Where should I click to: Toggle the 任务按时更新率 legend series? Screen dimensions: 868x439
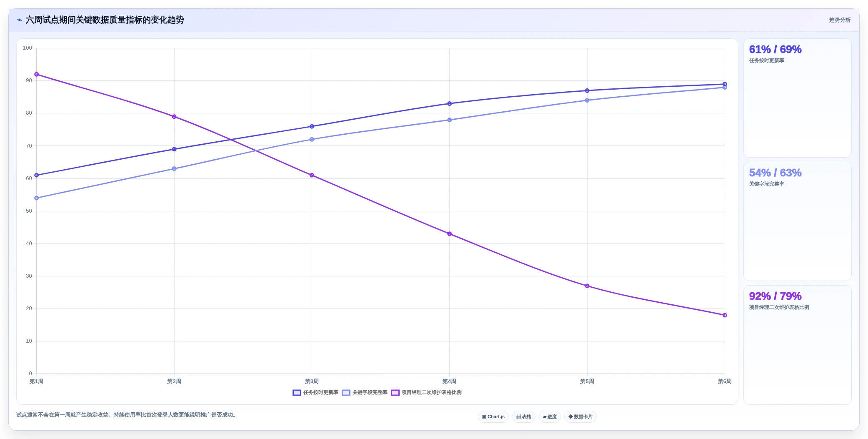click(315, 393)
